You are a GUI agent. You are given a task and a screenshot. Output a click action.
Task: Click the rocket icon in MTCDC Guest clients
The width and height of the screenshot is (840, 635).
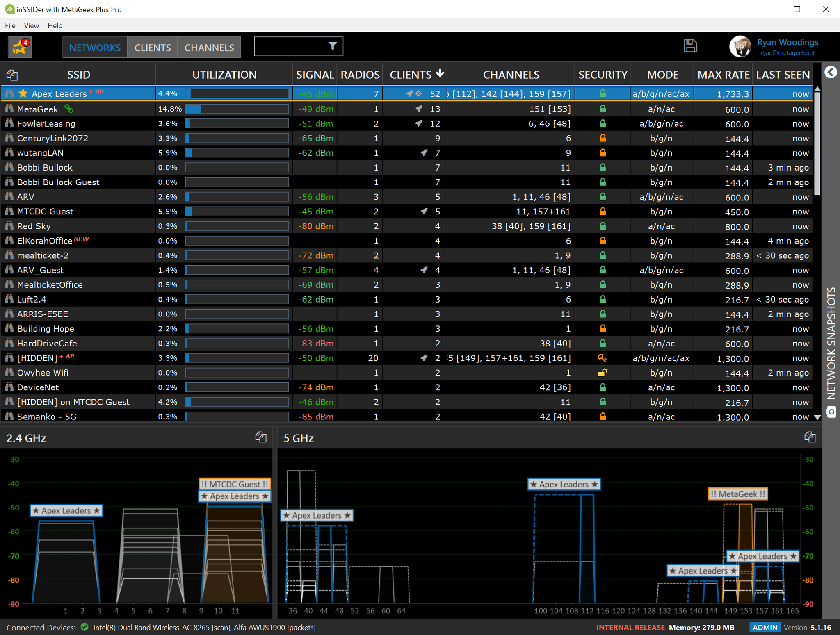[x=425, y=212]
